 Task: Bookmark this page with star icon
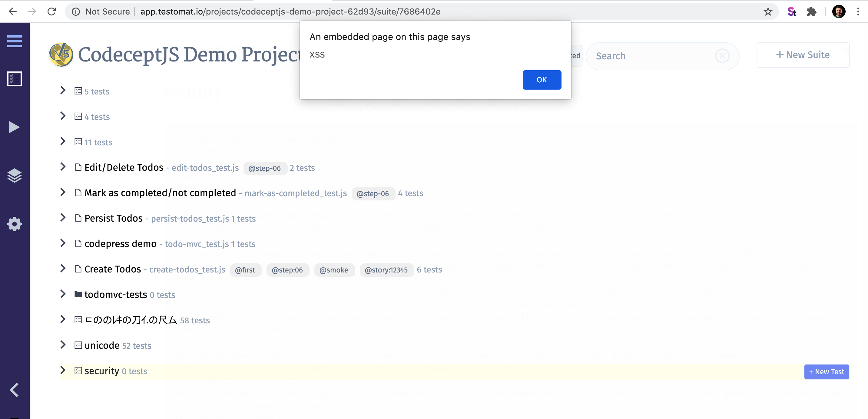767,12
